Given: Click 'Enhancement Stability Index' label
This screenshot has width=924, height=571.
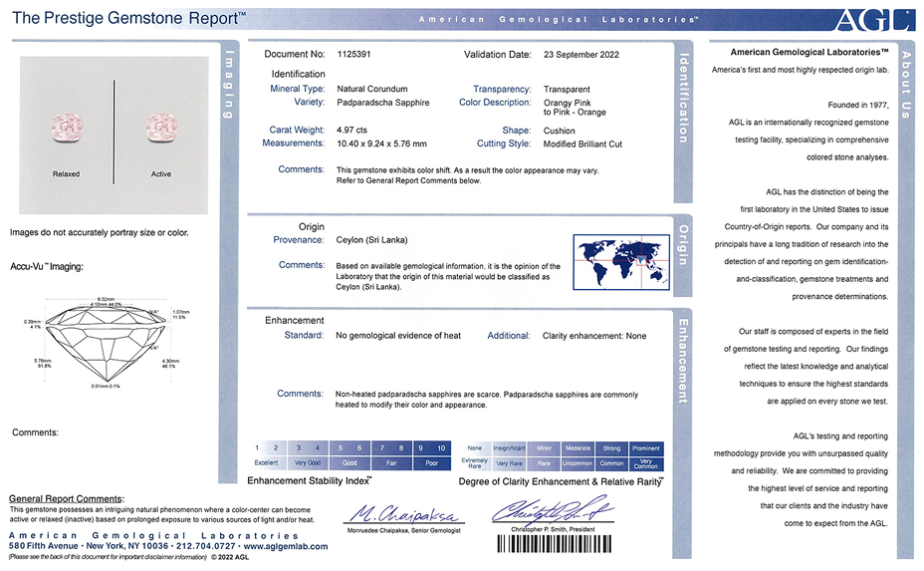Looking at the screenshot, I should point(310,480).
